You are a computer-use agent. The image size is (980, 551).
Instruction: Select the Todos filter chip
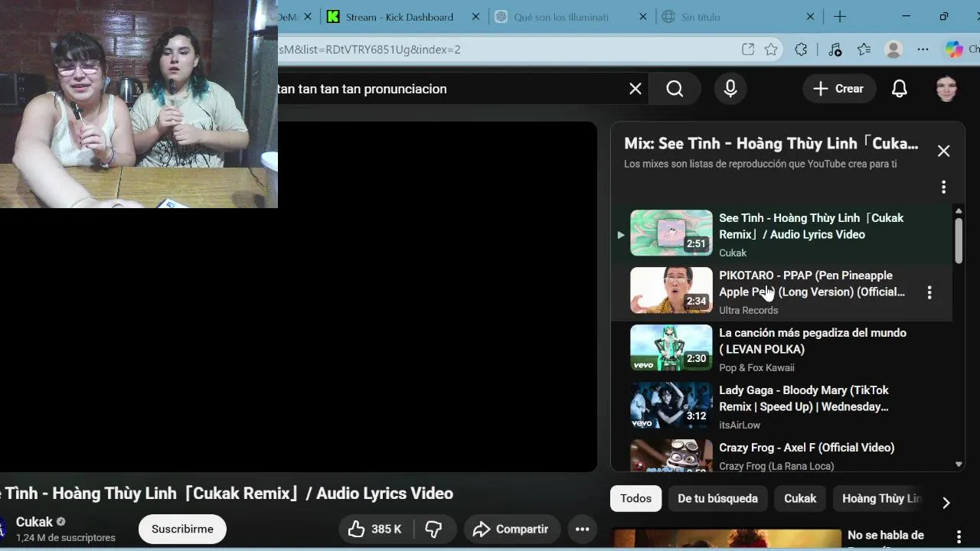635,498
